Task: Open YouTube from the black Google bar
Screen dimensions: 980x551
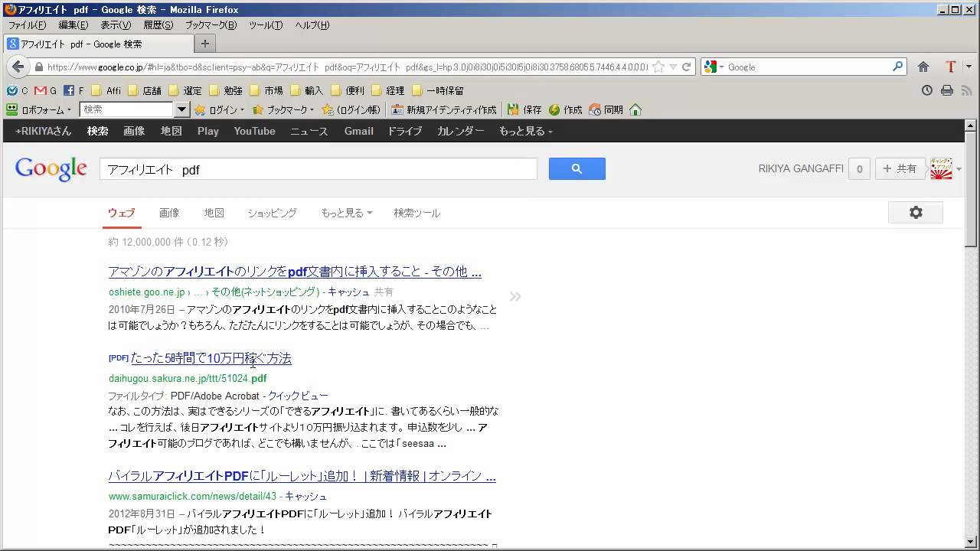Action: pyautogui.click(x=255, y=131)
